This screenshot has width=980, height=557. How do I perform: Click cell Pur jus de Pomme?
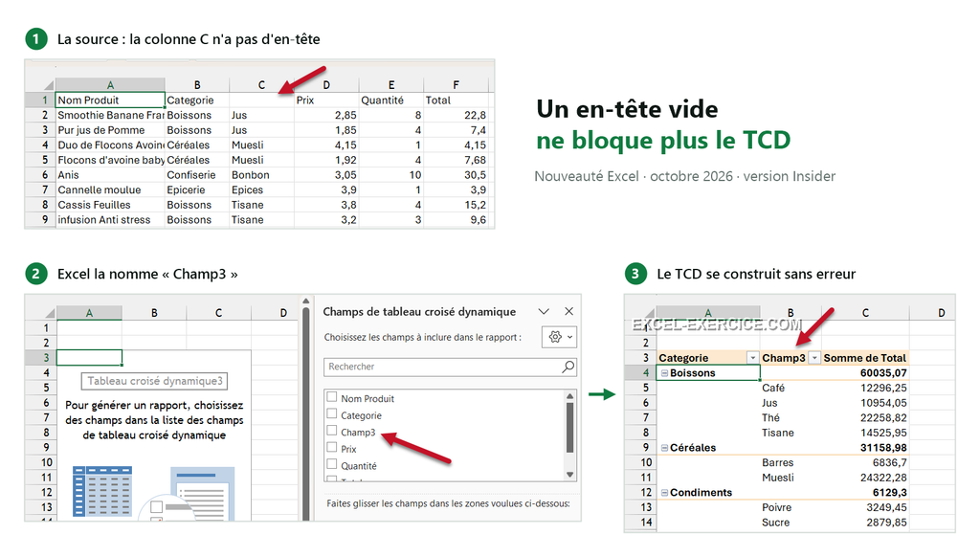[110, 130]
